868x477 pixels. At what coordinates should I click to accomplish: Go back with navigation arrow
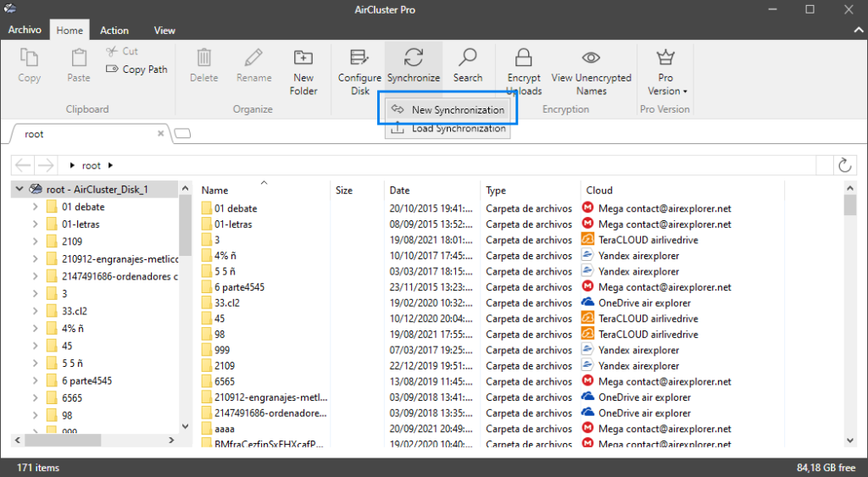pos(23,165)
